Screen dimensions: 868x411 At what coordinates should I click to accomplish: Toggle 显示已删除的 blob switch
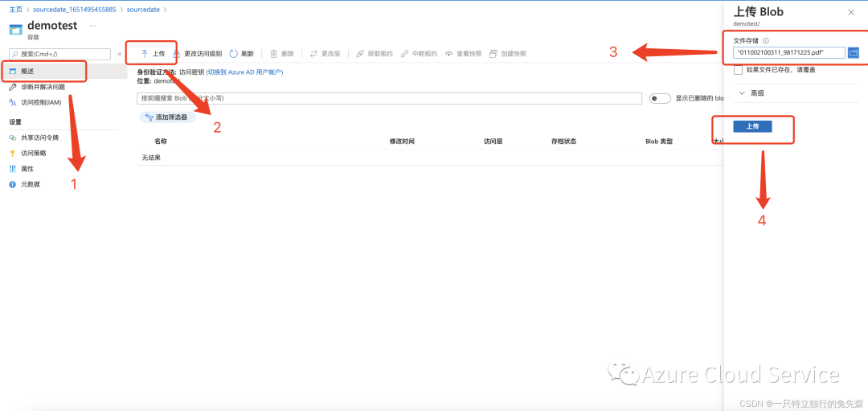[660, 98]
